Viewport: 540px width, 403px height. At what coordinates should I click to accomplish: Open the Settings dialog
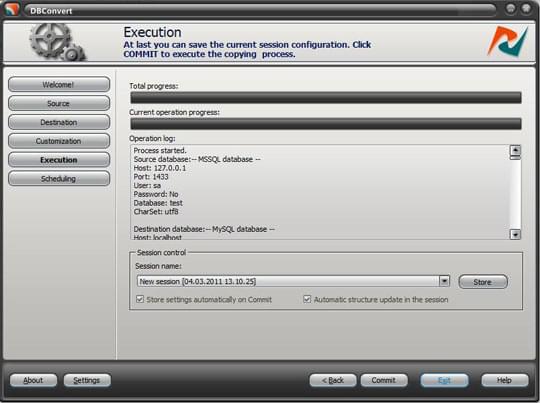point(87,380)
